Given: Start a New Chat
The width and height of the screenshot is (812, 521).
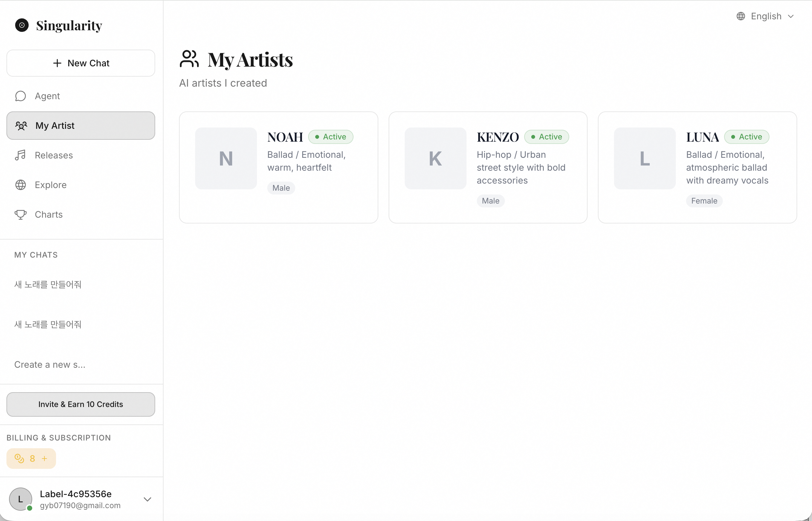Looking at the screenshot, I should (x=80, y=63).
